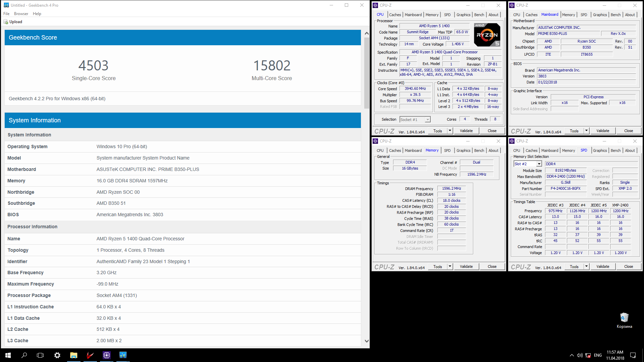Click Close in the CPU tab window
The height and width of the screenshot is (362, 644).
click(492, 131)
